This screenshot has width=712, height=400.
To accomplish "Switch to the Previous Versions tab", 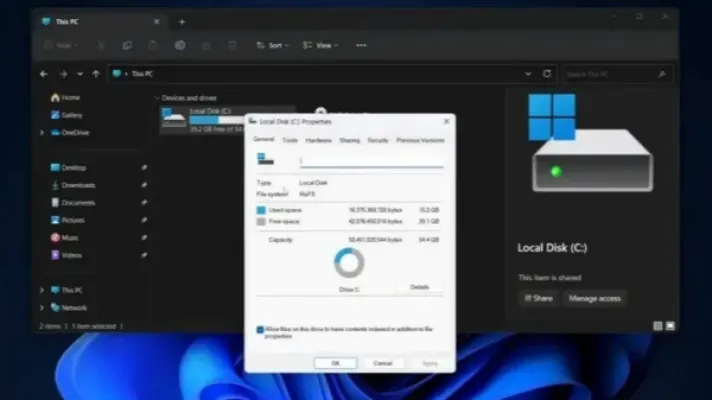I will tap(420, 140).
